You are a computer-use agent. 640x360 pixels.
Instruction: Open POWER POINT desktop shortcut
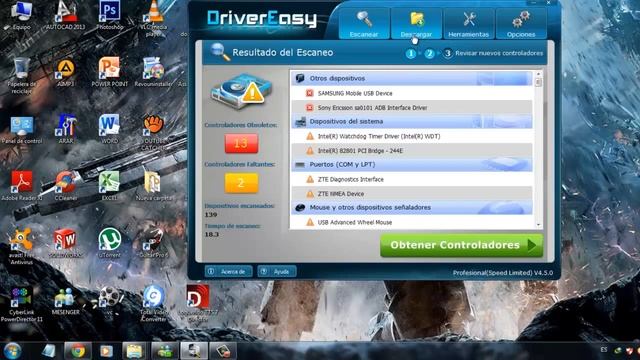point(109,73)
